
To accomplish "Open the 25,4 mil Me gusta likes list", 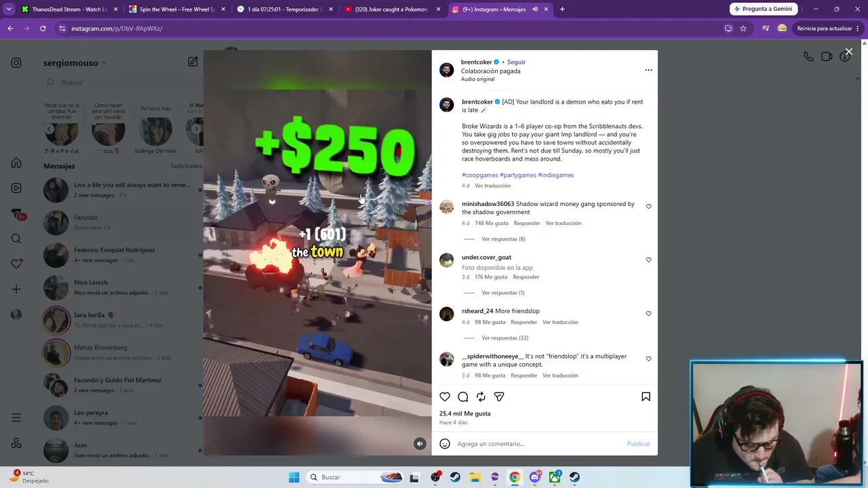I will click(465, 413).
